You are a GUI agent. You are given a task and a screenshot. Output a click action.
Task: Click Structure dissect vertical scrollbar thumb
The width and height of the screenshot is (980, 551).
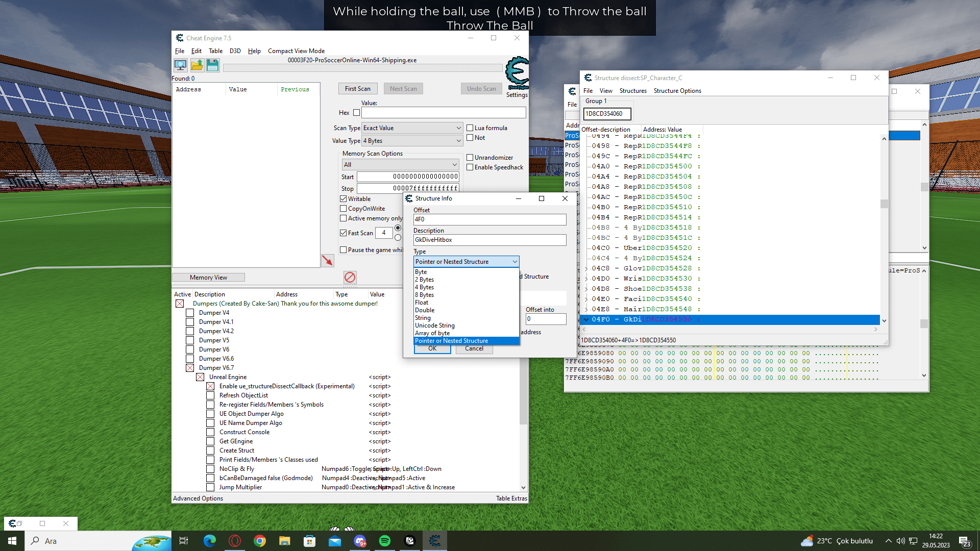884,204
